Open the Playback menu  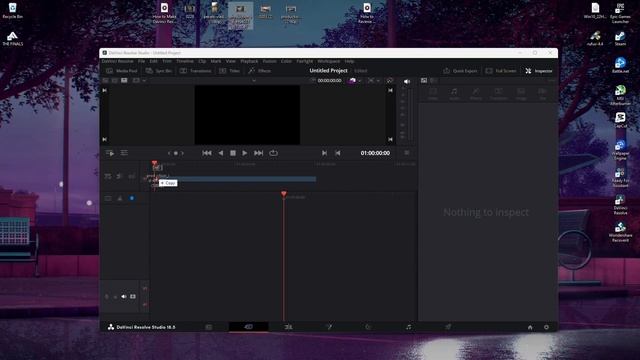(249, 61)
